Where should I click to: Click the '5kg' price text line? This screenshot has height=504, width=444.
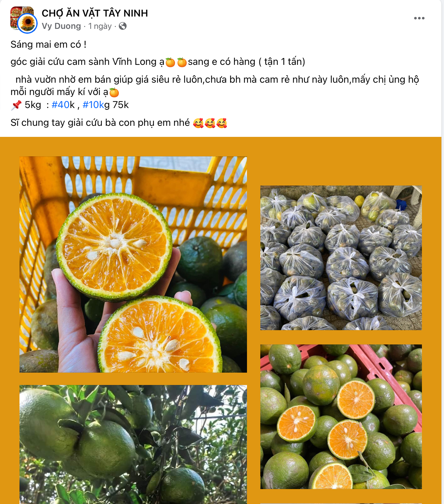pyautogui.click(x=70, y=105)
